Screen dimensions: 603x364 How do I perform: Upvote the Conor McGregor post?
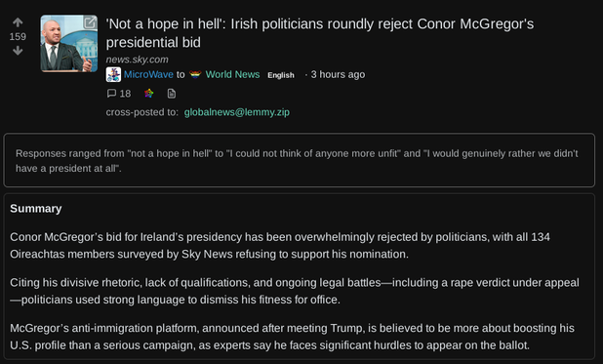click(x=18, y=22)
